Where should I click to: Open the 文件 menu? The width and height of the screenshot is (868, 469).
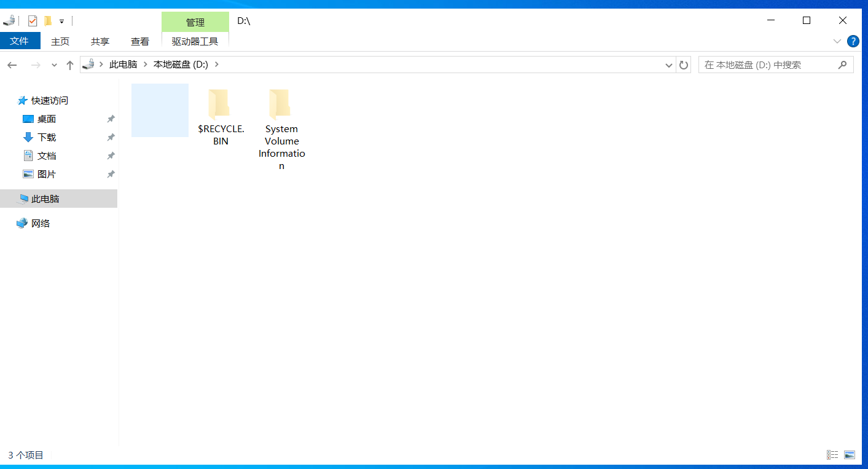(x=20, y=41)
